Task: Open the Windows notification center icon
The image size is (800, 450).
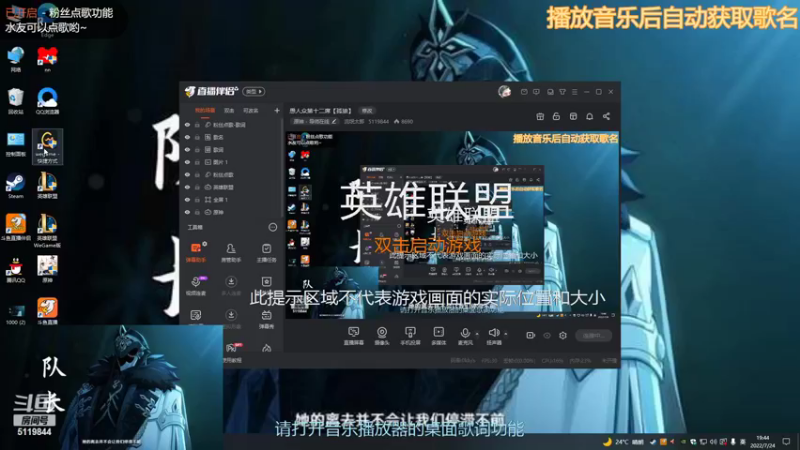Action: point(786,441)
